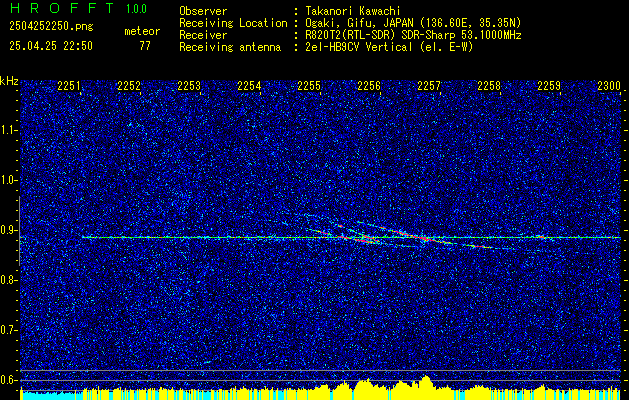Click time marker 2254
Viewport: 629px width, 400px height.
pos(249,86)
